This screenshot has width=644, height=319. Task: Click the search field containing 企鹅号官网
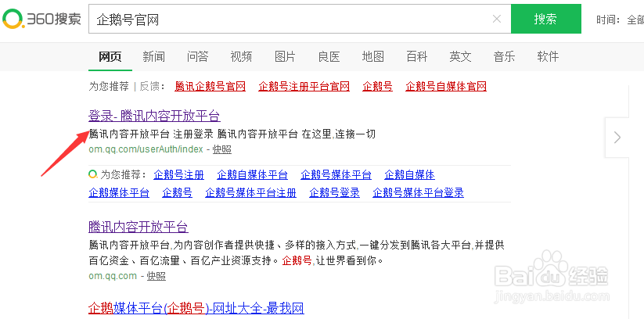coord(300,19)
